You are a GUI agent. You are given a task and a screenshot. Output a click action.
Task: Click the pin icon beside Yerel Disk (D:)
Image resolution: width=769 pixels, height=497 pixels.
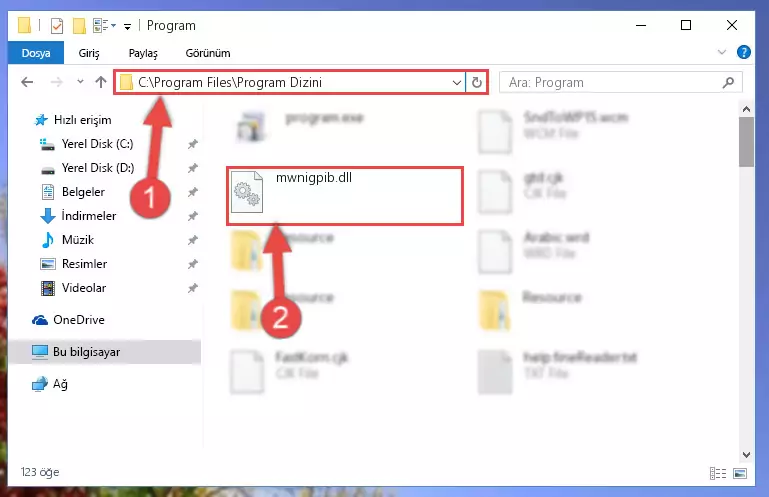point(193,168)
